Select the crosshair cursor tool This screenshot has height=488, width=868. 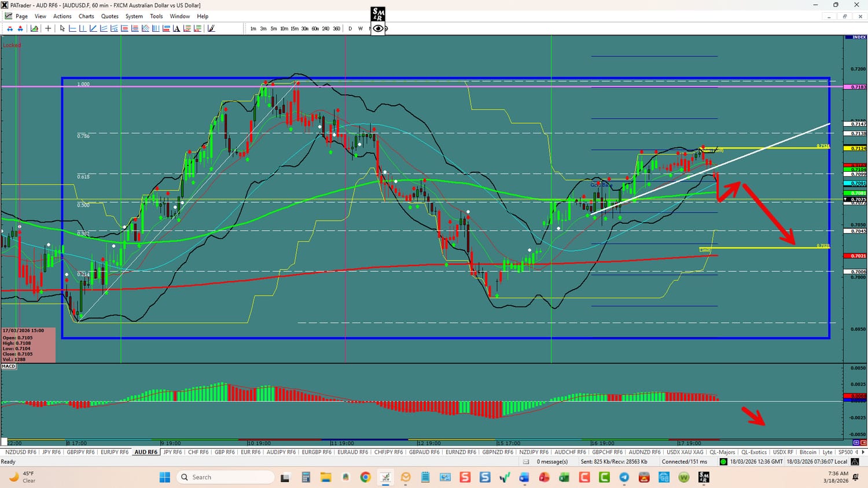click(48, 28)
